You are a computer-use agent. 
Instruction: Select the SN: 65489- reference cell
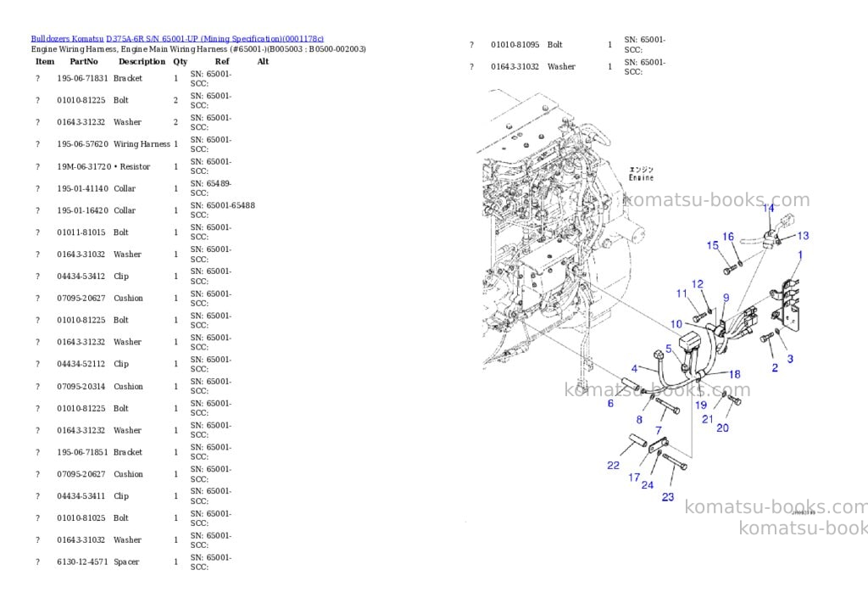click(211, 187)
